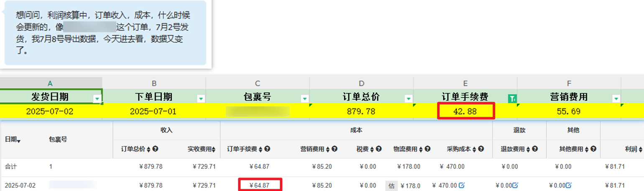The height and width of the screenshot is (191, 644).
Task: Click the 其他 group header
Action: pyautogui.click(x=573, y=130)
